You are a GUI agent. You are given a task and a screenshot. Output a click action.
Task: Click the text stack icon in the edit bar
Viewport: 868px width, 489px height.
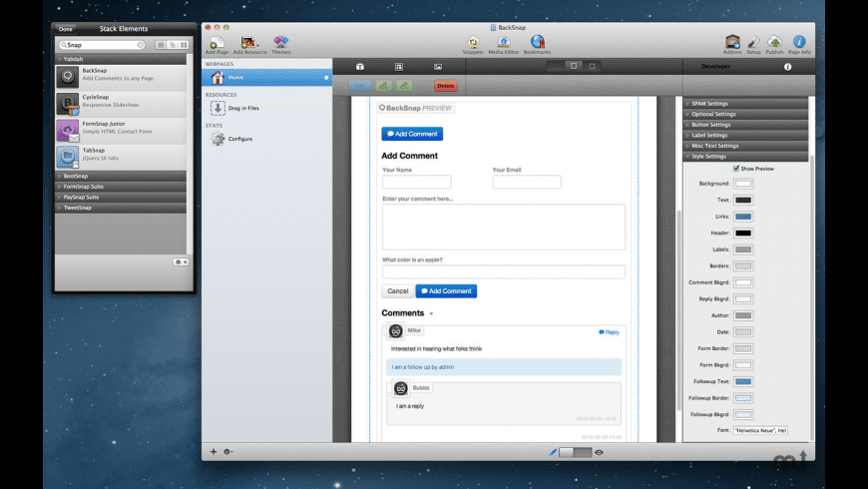point(360,67)
